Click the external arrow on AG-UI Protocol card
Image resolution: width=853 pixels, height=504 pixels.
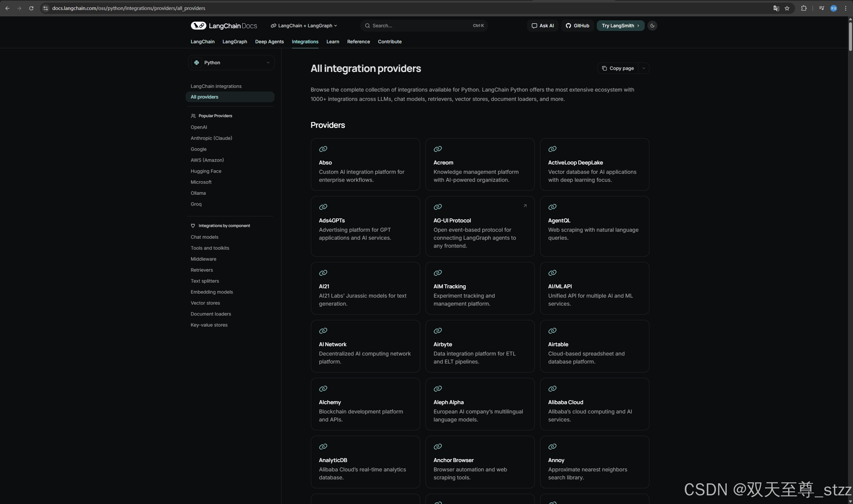pos(525,206)
